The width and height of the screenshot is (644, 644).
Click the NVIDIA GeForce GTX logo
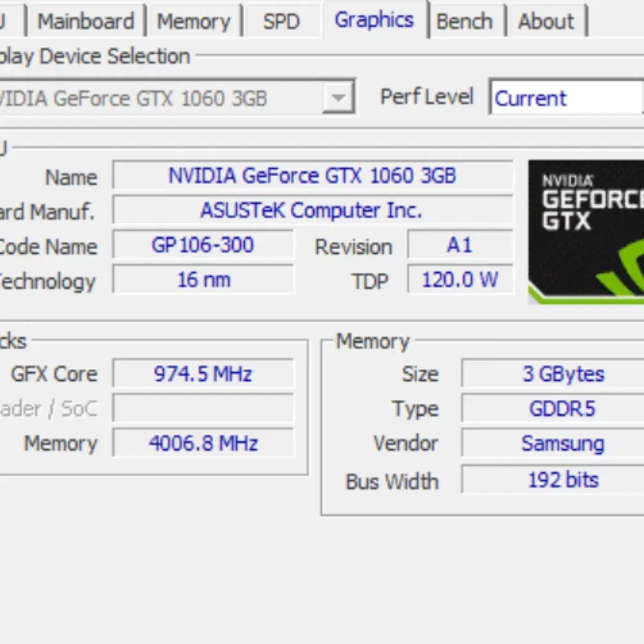coord(586,232)
